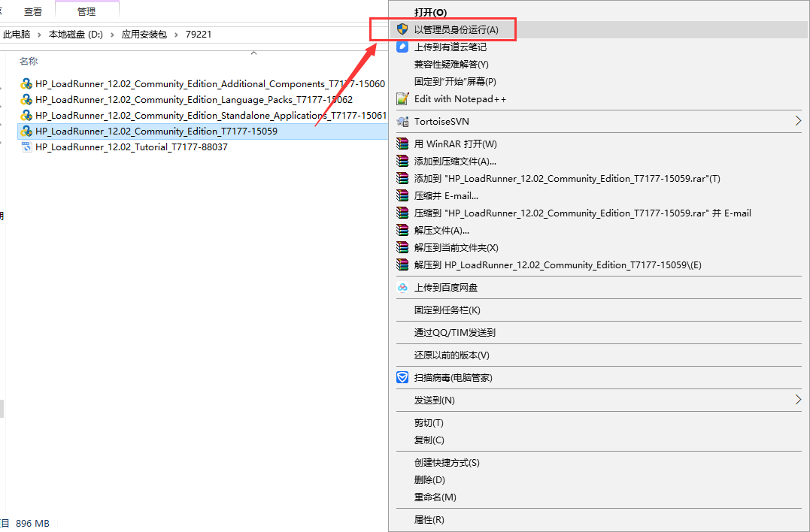Click the installer icon of Community_Edition_T7177-15059
Screen dimensions: 810x532
[x=26, y=131]
